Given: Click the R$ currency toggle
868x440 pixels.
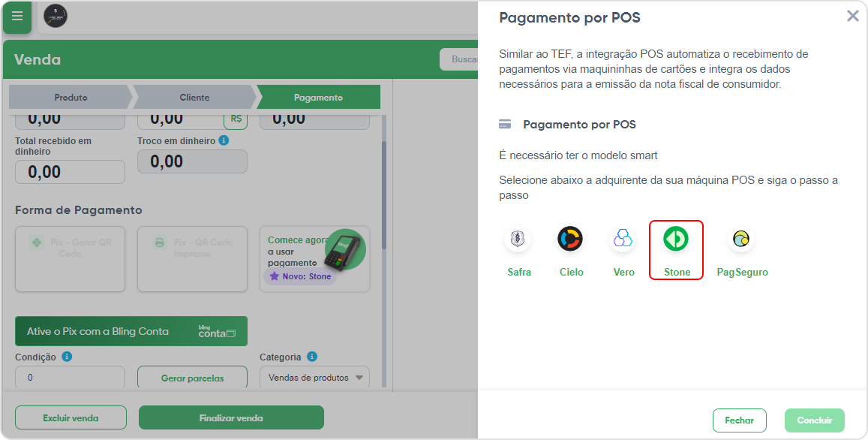Looking at the screenshot, I should tap(236, 119).
